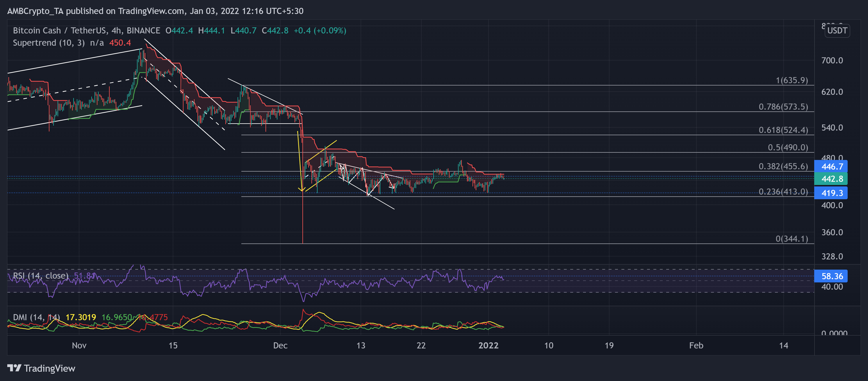Select the RSI (14, close) indicator label
The width and height of the screenshot is (868, 381).
(40, 275)
